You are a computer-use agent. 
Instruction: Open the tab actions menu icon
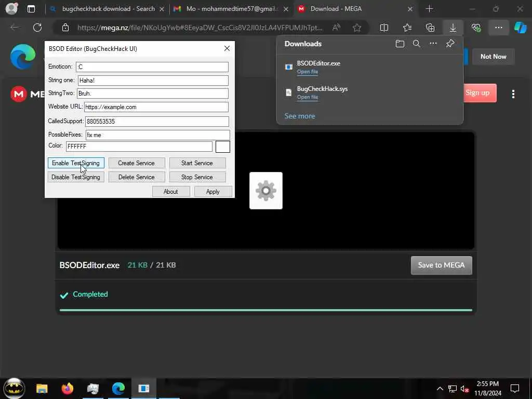[31, 9]
